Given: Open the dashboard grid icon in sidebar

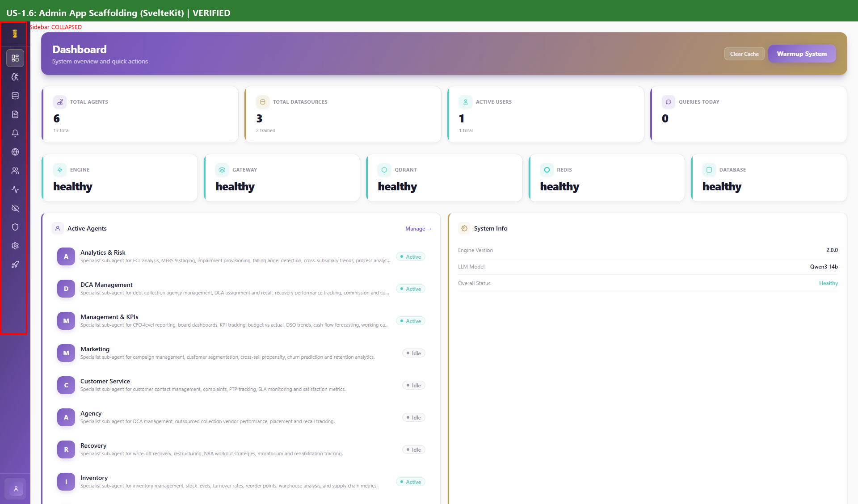Looking at the screenshot, I should [15, 58].
